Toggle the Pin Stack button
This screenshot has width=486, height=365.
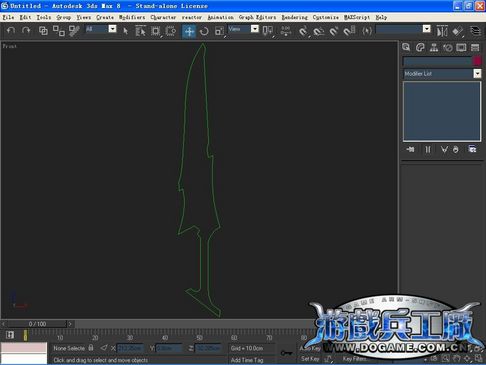[410, 149]
